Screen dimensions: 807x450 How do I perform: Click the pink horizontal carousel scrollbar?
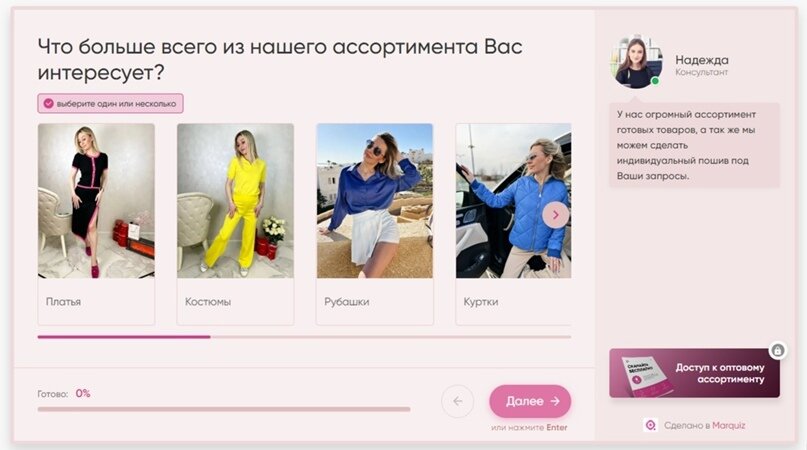pyautogui.click(x=124, y=337)
